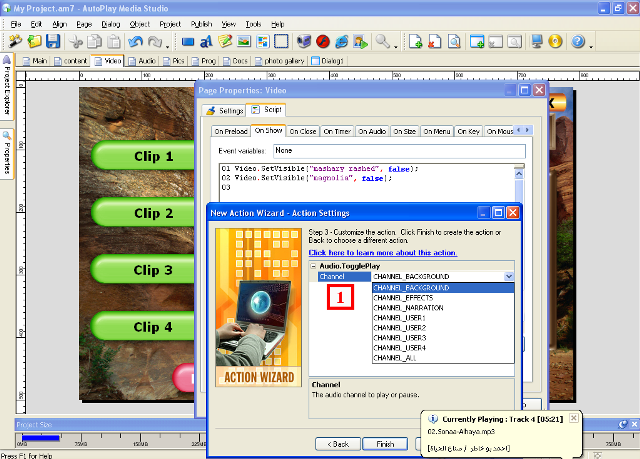Open the Publish menu
The width and height of the screenshot is (640, 459).
coord(200,22)
